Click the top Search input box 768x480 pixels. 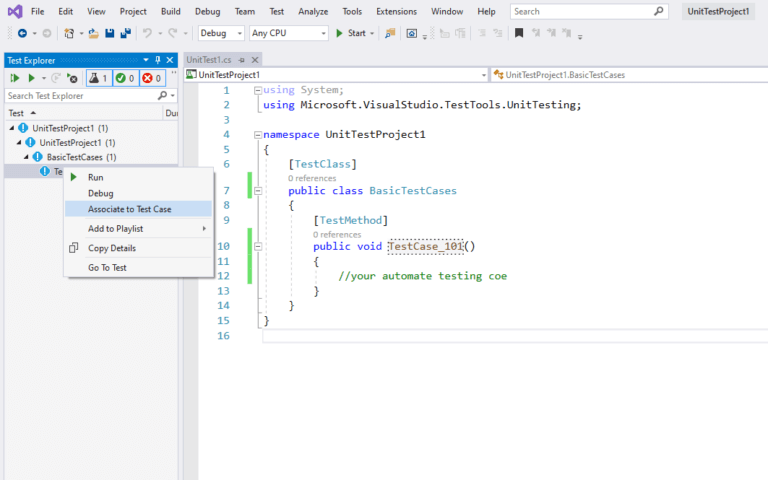coord(580,11)
